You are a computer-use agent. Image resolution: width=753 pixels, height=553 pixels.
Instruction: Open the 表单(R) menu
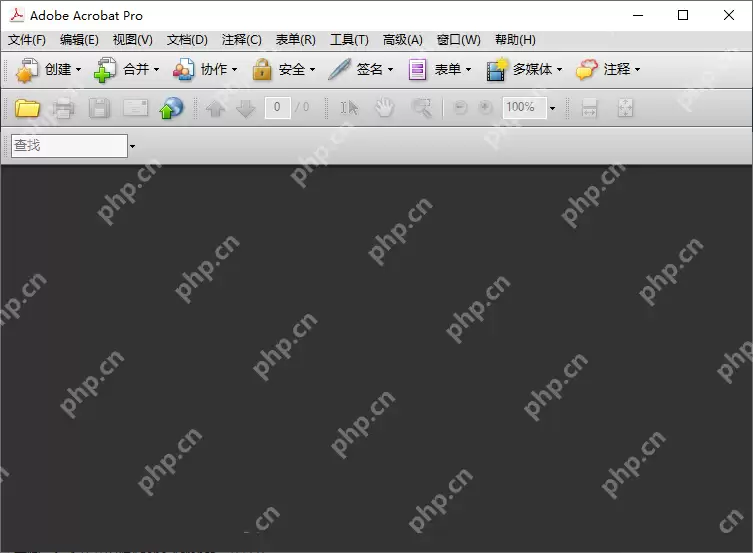coord(296,40)
